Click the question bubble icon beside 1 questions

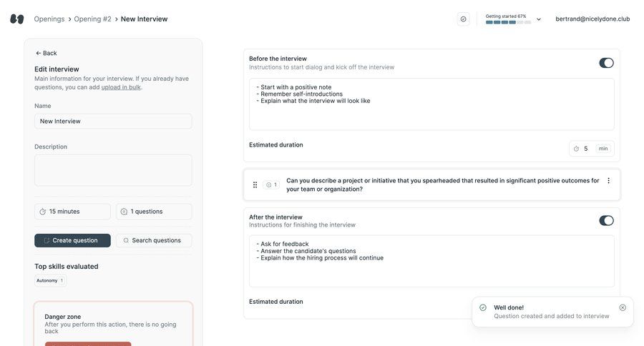[124, 212]
